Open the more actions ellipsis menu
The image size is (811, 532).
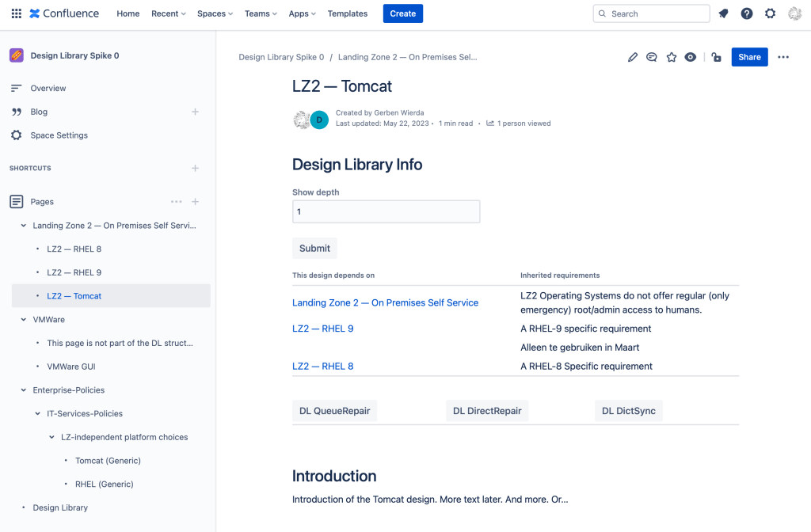[x=783, y=57]
